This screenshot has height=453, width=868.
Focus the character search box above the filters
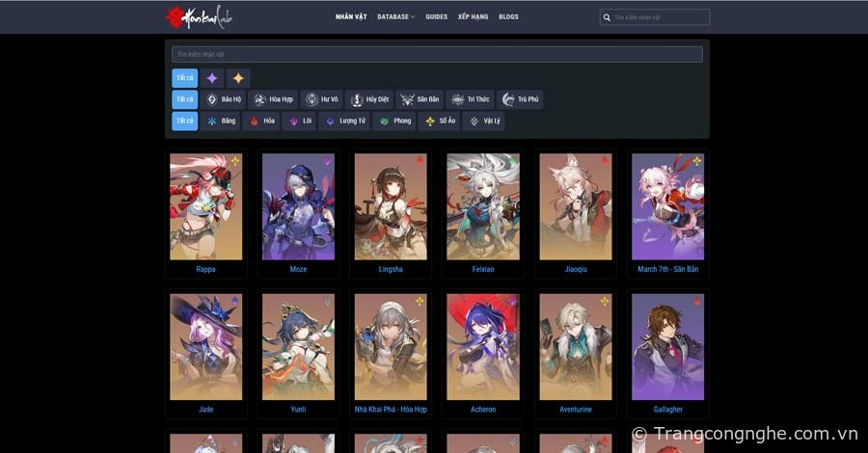coord(437,54)
